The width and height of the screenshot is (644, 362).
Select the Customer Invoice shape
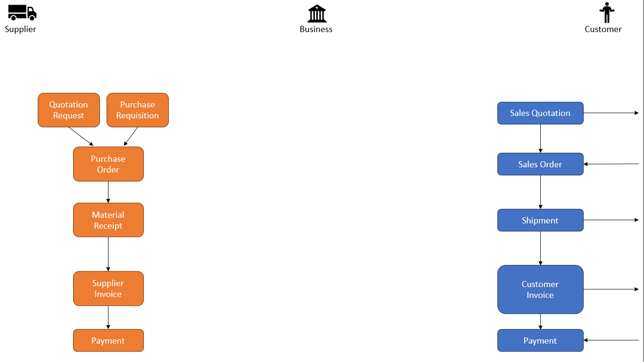coord(540,289)
